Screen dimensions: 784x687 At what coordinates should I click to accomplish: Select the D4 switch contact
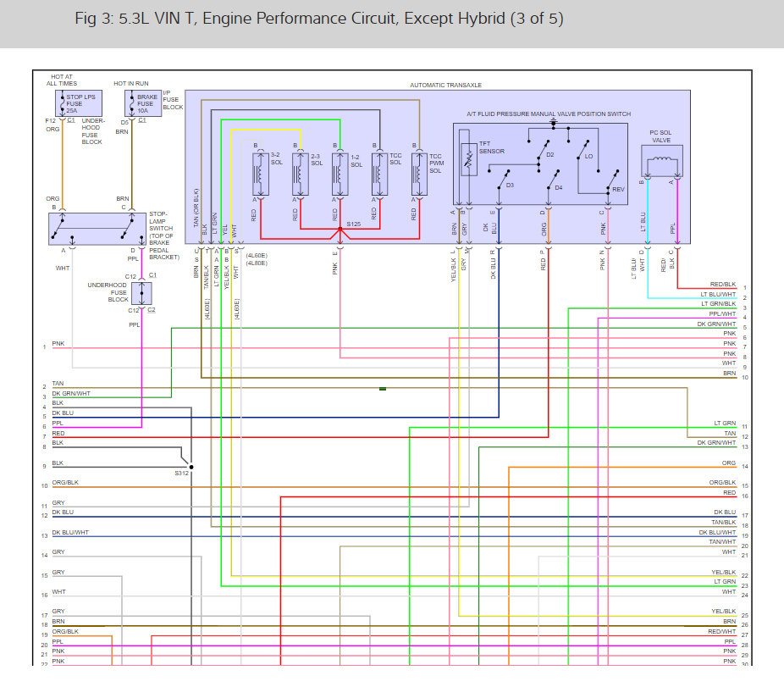point(553,179)
